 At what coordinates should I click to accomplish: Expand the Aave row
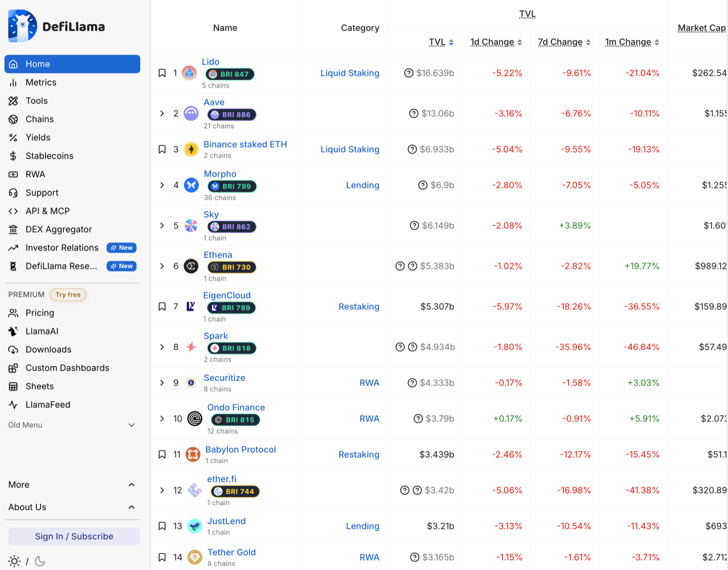click(162, 114)
